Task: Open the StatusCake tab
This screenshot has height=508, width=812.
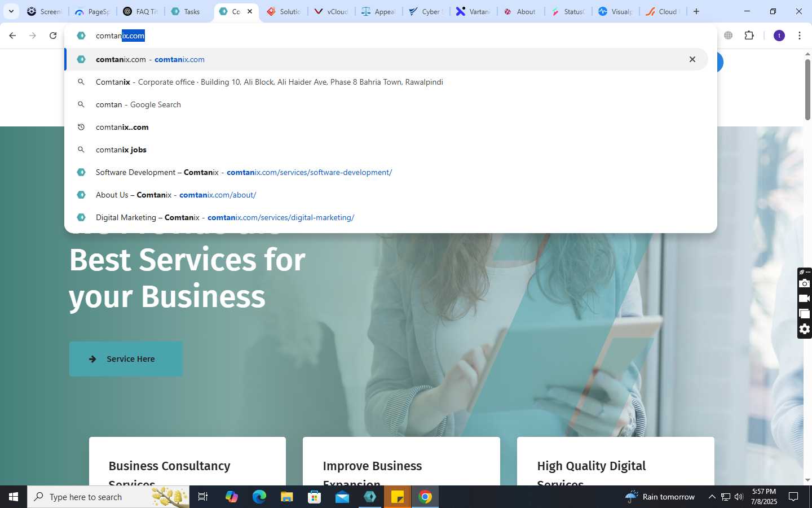Action: coord(569,11)
